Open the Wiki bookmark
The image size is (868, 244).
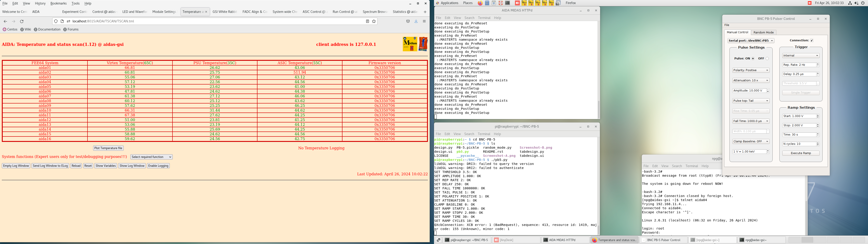coord(26,29)
